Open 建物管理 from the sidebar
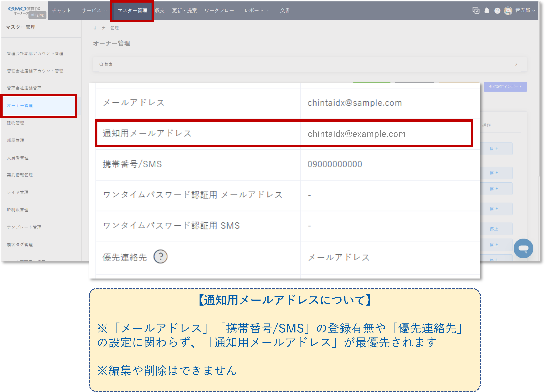Image resolution: width=545 pixels, height=392 pixels. pos(15,123)
